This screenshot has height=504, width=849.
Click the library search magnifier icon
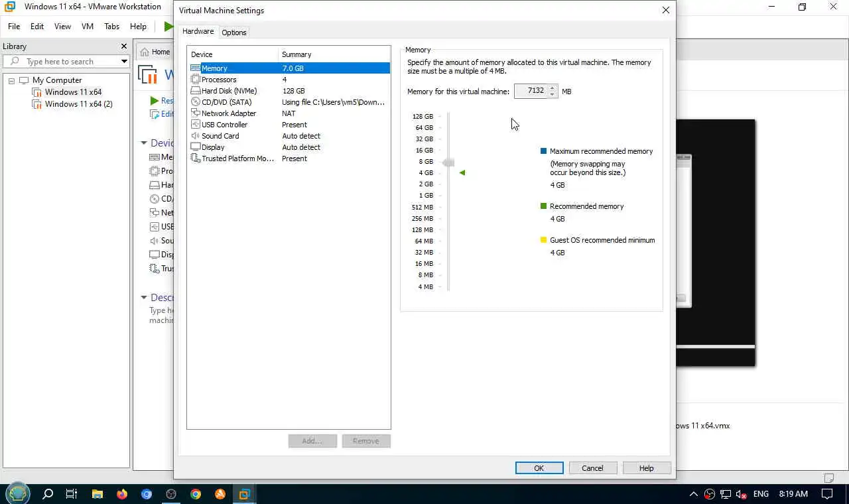[x=15, y=62]
